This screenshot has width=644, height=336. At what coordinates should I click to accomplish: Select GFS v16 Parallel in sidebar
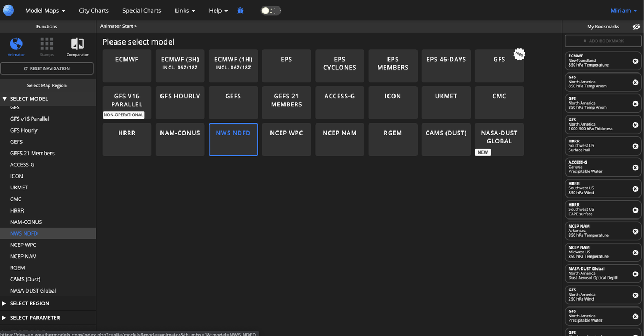[x=48, y=119]
